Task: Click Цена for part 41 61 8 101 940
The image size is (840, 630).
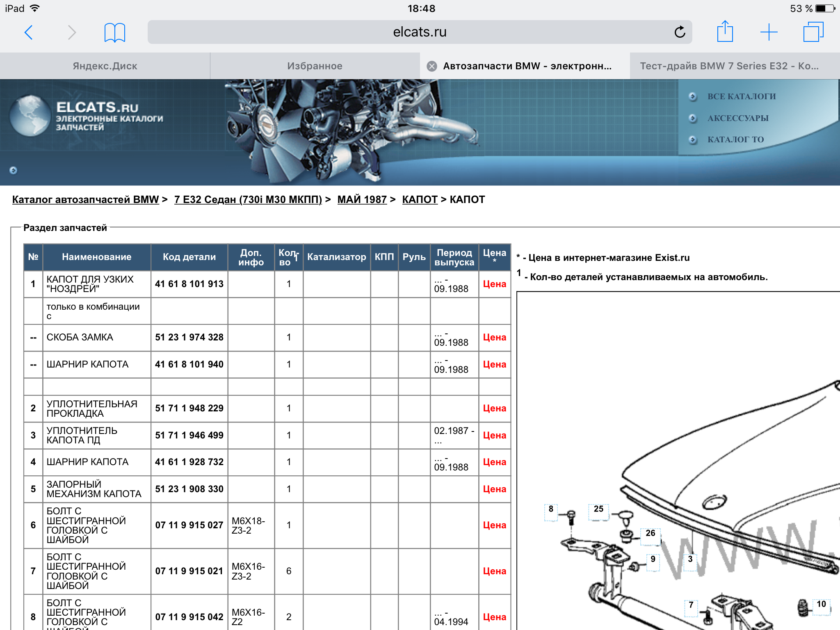Action: pyautogui.click(x=494, y=364)
